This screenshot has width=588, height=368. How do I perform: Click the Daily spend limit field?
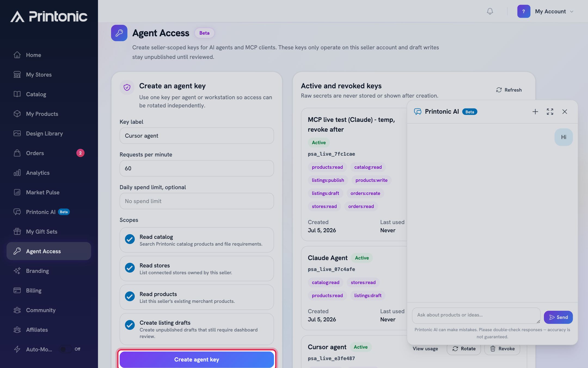[197, 201]
